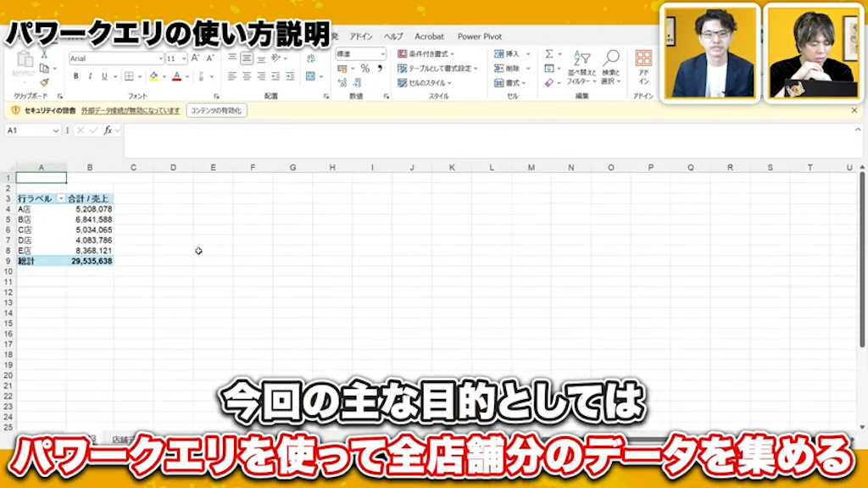Open the Power Pivot ribbon tab
The width and height of the screenshot is (868, 488).
[x=480, y=36]
